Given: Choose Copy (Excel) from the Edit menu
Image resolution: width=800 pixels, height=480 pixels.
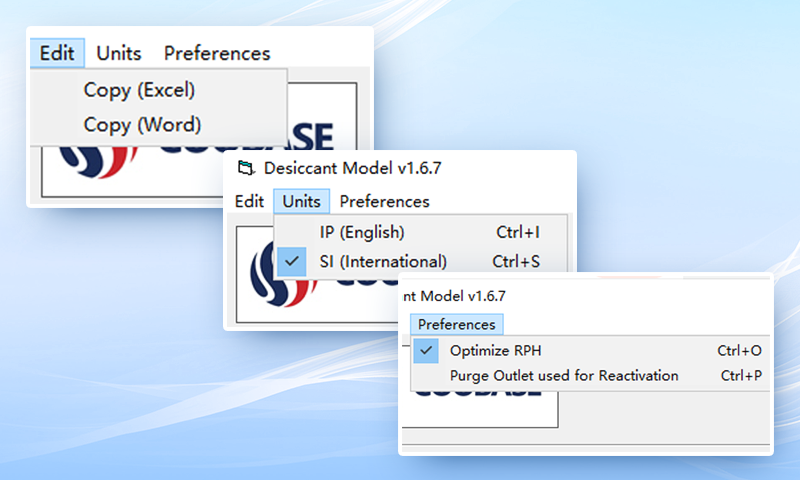Looking at the screenshot, I should point(139,90).
